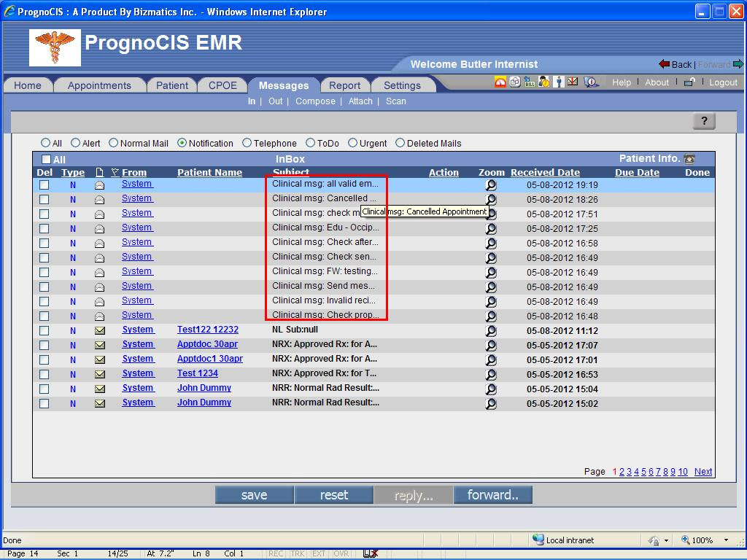The image size is (747, 560).
Task: Expand the security lock dropdown arrow
Action: tap(666, 540)
